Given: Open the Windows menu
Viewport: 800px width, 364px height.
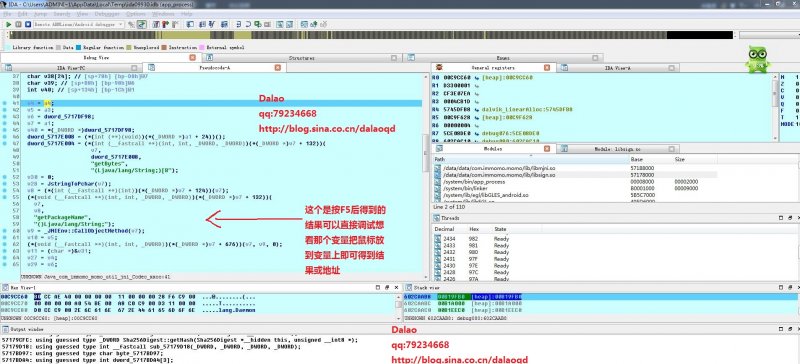Looking at the screenshot, I should point(163,14).
